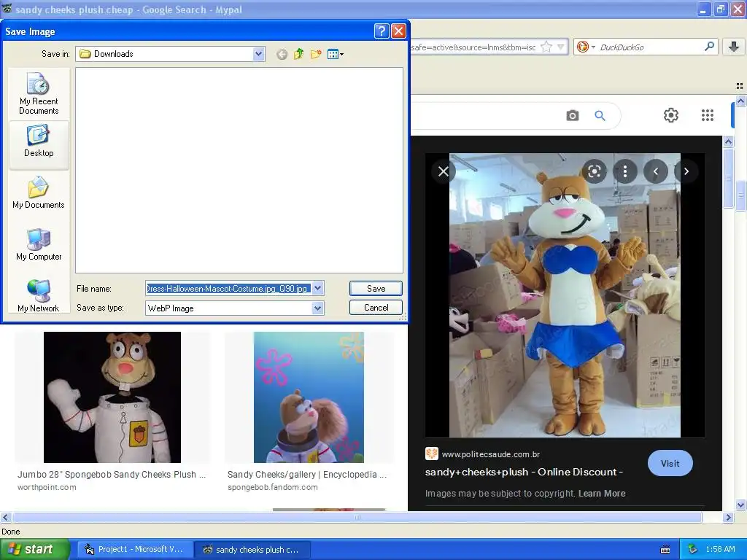Open the browser Downloads arrow button
This screenshot has height=560, width=747.
click(734, 46)
